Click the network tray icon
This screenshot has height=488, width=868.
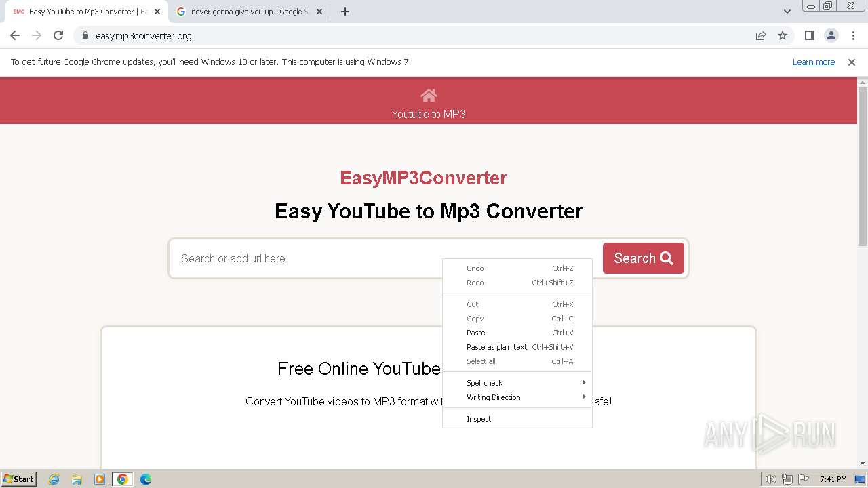click(787, 479)
